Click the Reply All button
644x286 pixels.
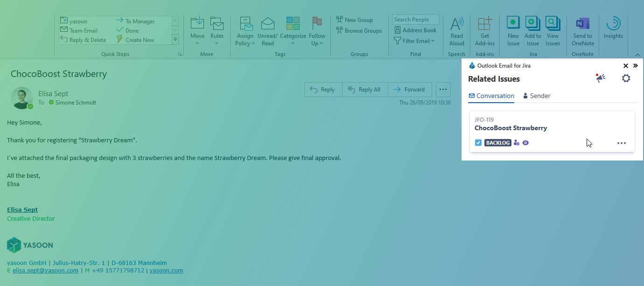(x=364, y=90)
